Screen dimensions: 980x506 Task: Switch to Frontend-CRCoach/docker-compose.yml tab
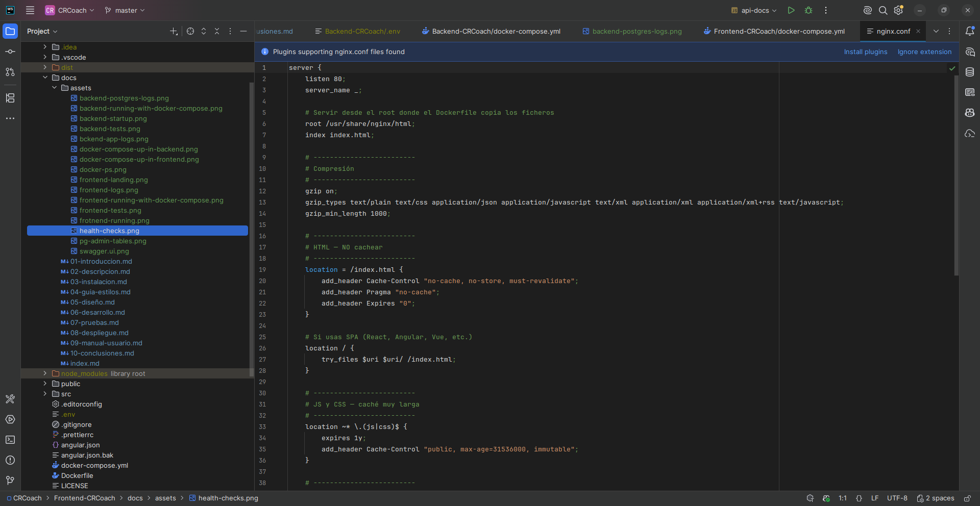point(774,31)
